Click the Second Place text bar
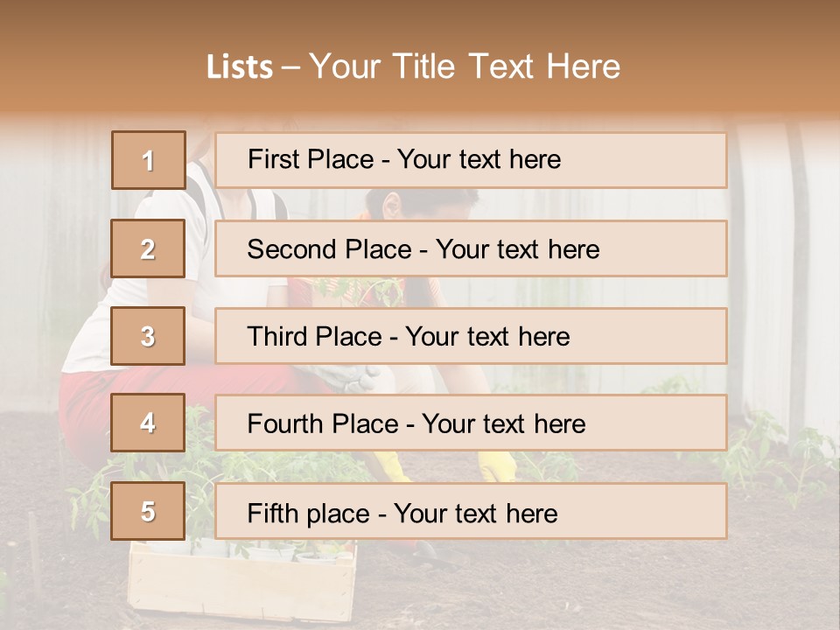 click(x=471, y=248)
